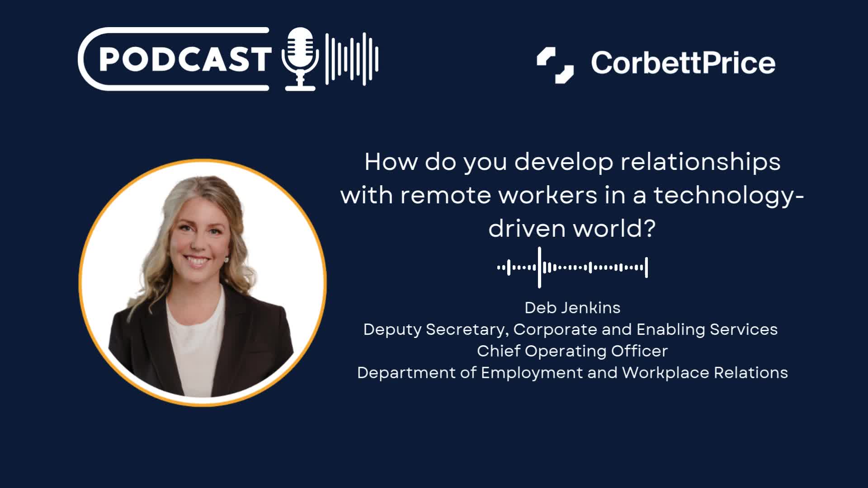Click the circular portrait of Deb Jenkins

click(203, 283)
